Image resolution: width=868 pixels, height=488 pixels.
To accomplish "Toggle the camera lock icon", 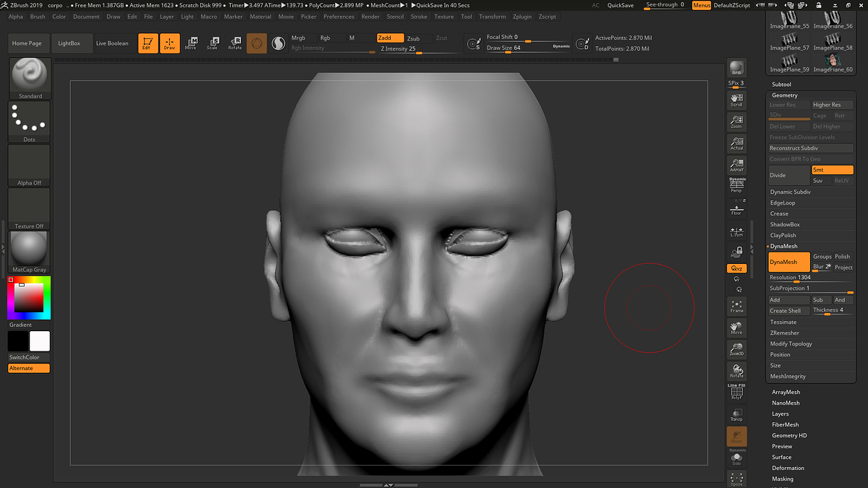I will 736,252.
